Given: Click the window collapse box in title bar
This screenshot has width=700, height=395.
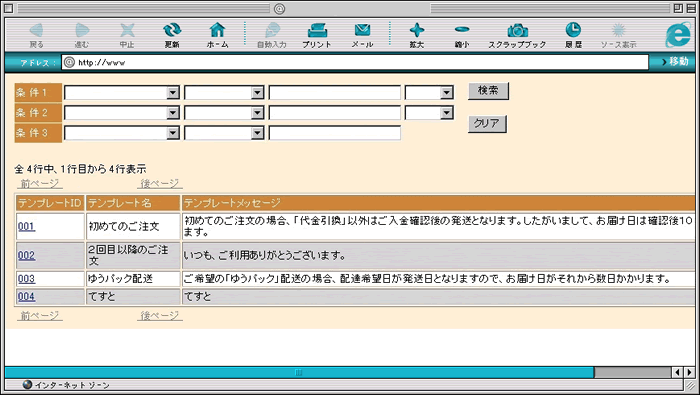Looking at the screenshot, I should [690, 8].
